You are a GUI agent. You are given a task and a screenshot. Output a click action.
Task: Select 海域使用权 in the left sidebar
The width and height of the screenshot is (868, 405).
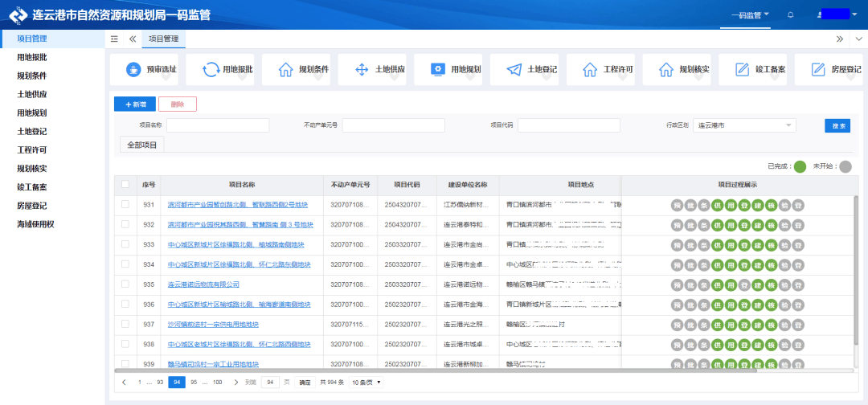coord(35,223)
